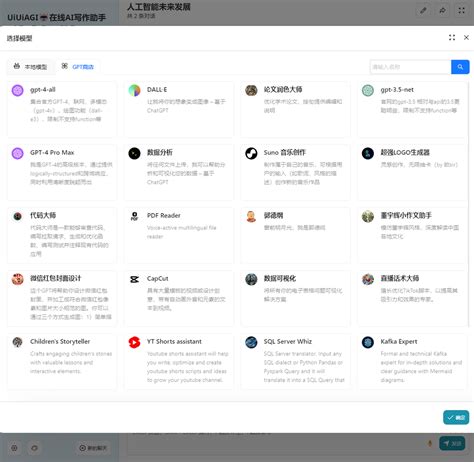This screenshot has width=474, height=462.
Task: Switch to the 本地模型 tab
Action: tap(30, 67)
